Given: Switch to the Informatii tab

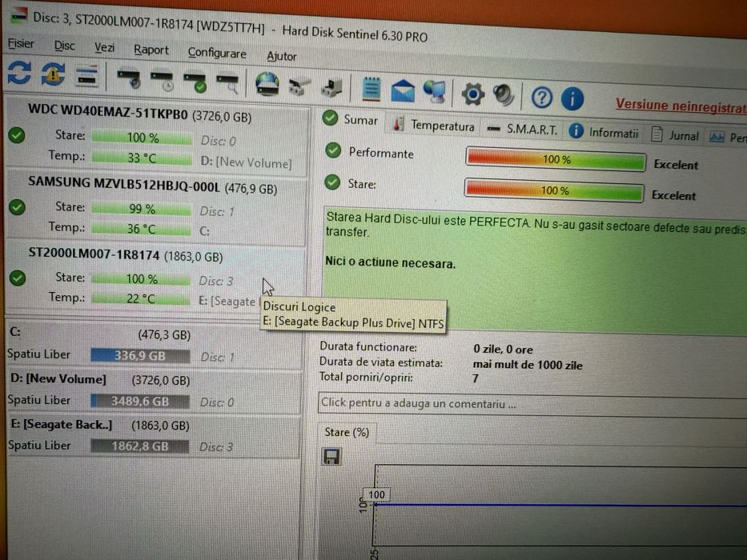Looking at the screenshot, I should tap(604, 132).
